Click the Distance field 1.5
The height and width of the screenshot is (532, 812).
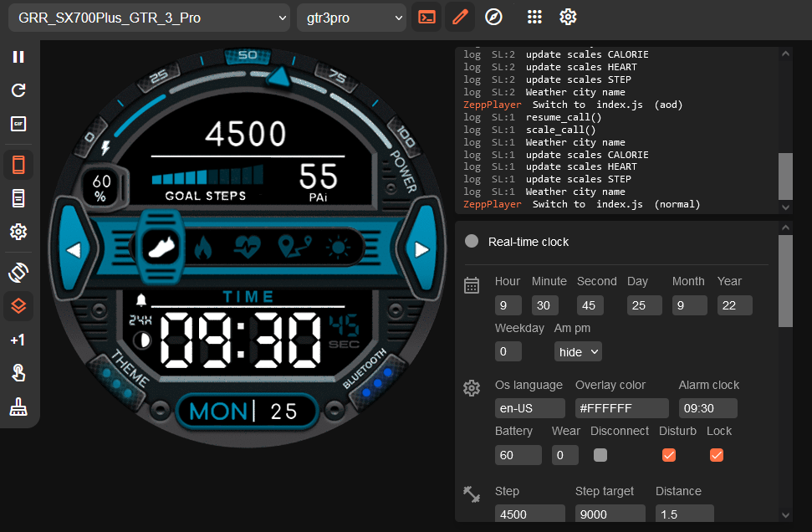pyautogui.click(x=685, y=514)
